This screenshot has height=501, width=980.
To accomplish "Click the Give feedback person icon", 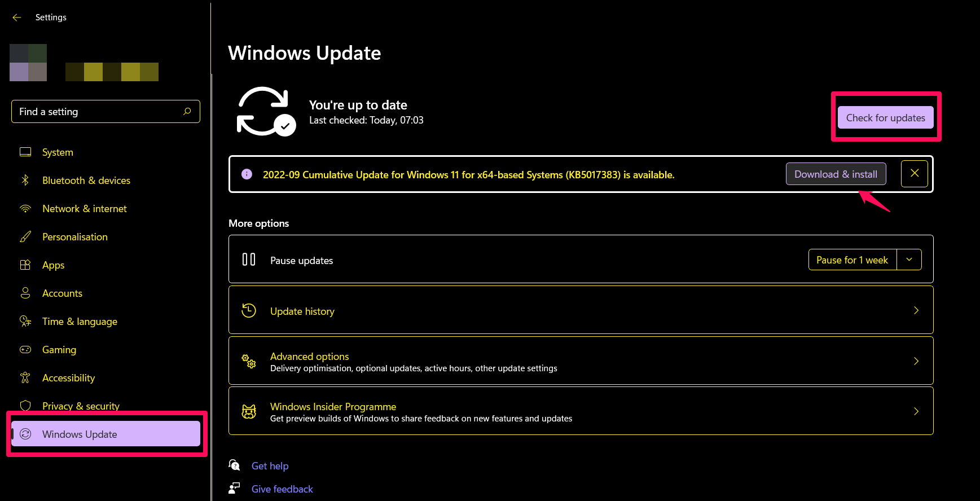I will 234,488.
